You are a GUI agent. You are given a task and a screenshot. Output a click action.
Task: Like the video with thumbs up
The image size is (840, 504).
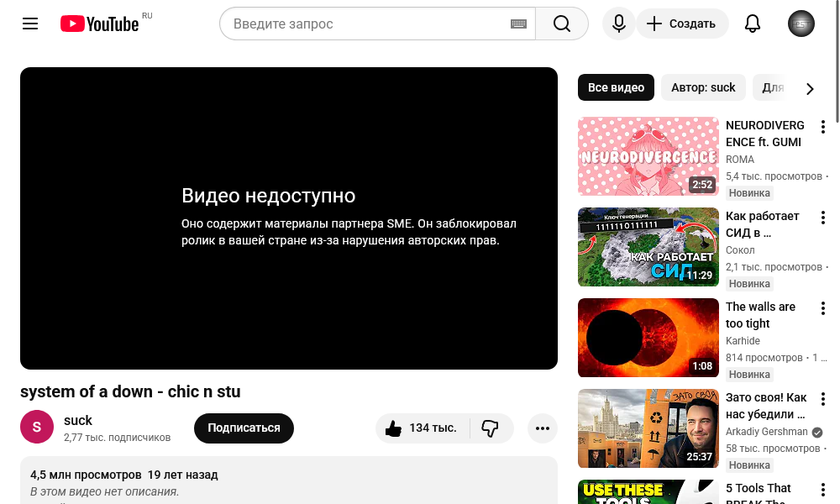[x=423, y=428]
